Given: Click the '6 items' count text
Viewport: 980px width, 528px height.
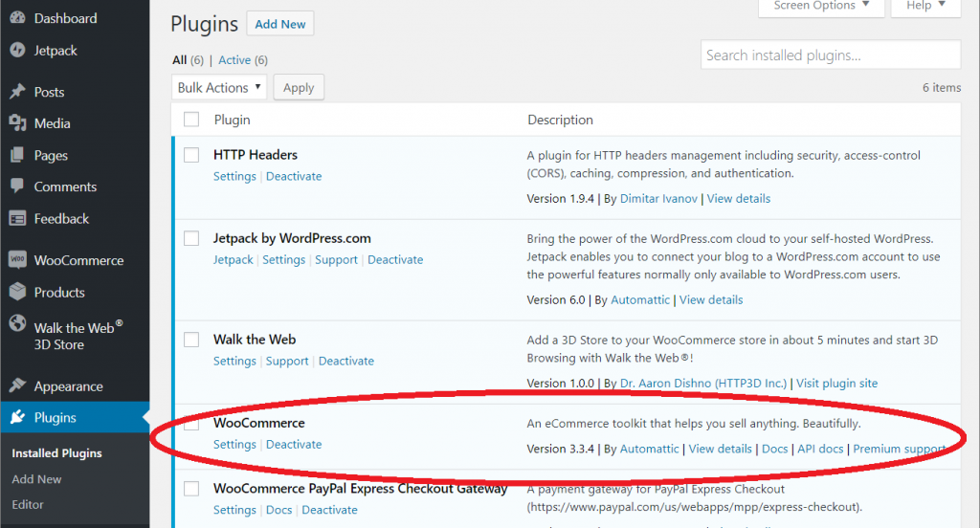Looking at the screenshot, I should coord(942,87).
